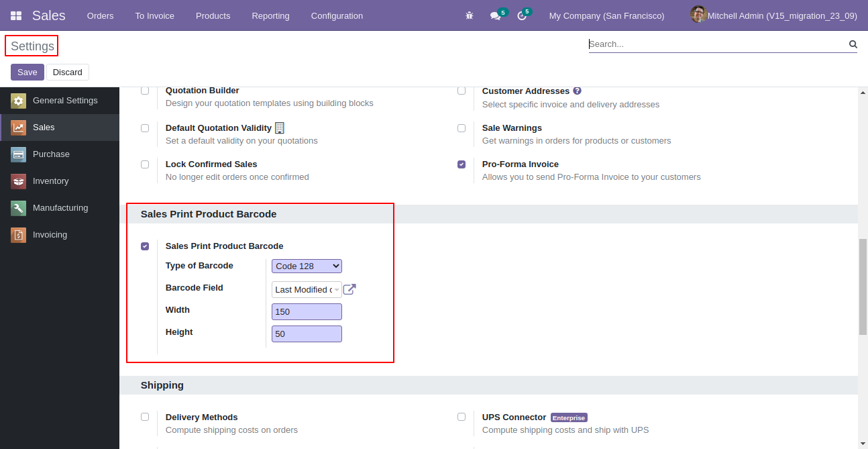Click the General Settings gear icon
The image size is (868, 449).
coord(19,101)
